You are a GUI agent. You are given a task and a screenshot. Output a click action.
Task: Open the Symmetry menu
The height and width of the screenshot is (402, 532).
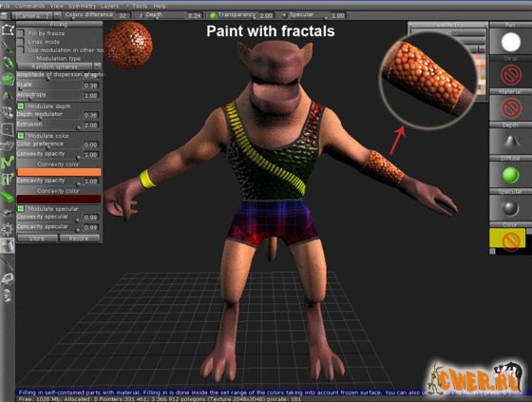(x=82, y=6)
